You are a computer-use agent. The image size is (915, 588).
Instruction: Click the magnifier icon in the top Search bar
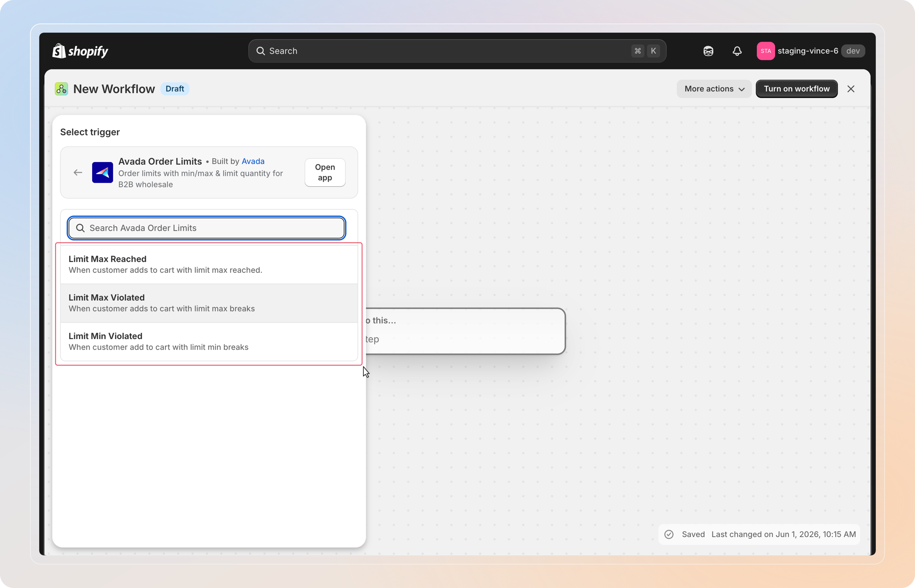point(261,51)
